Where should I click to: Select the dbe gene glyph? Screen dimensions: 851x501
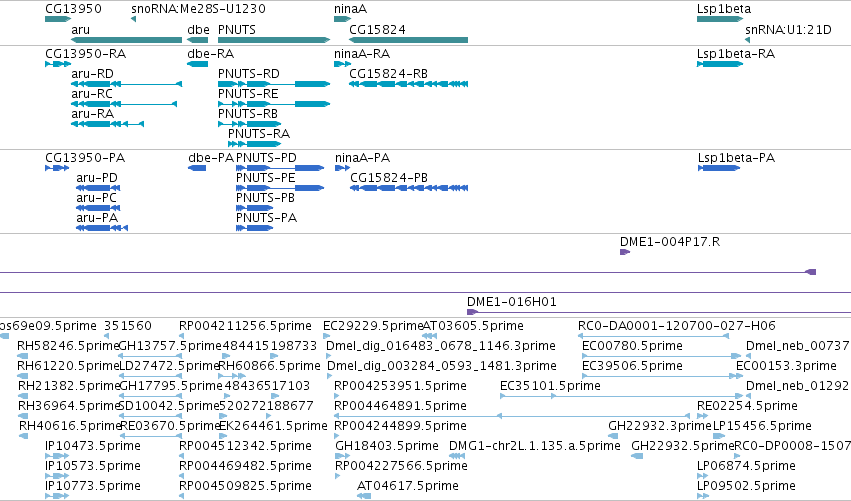[x=198, y=40]
